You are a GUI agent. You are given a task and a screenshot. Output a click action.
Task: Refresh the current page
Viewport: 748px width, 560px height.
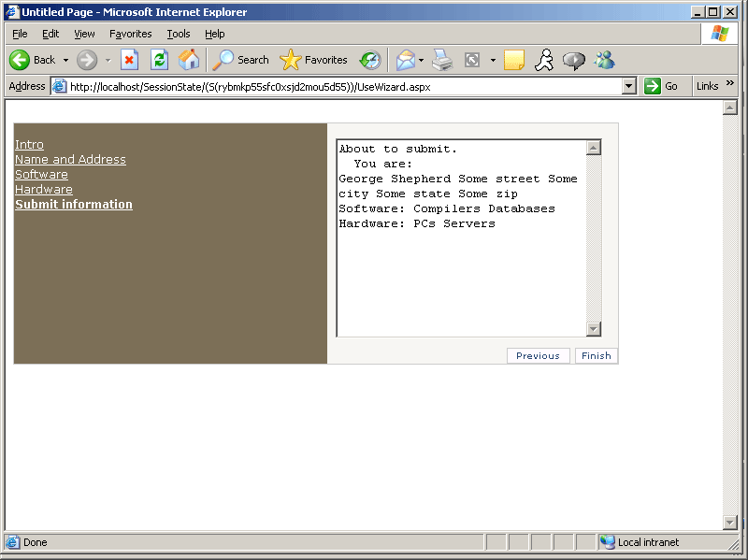click(159, 60)
